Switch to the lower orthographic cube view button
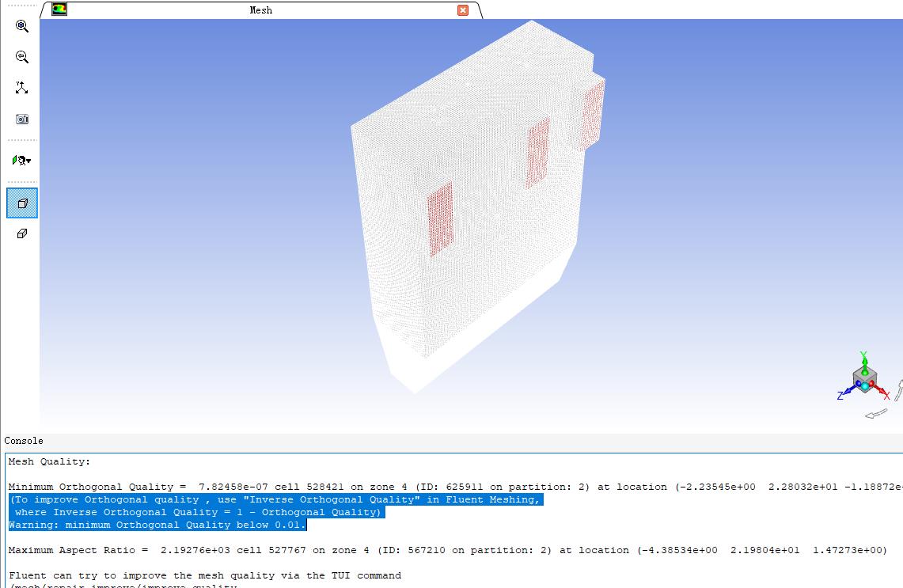 (22, 233)
